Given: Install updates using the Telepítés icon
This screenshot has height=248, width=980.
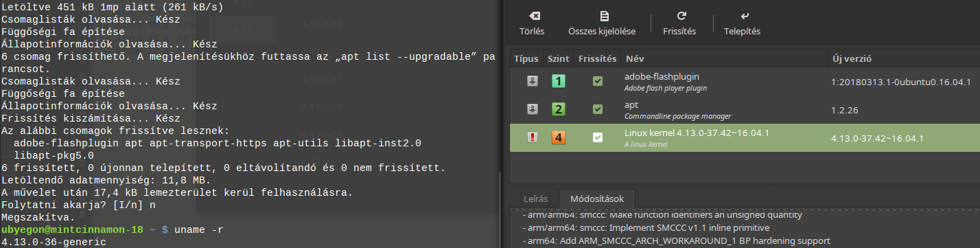Looking at the screenshot, I should coord(745,16).
